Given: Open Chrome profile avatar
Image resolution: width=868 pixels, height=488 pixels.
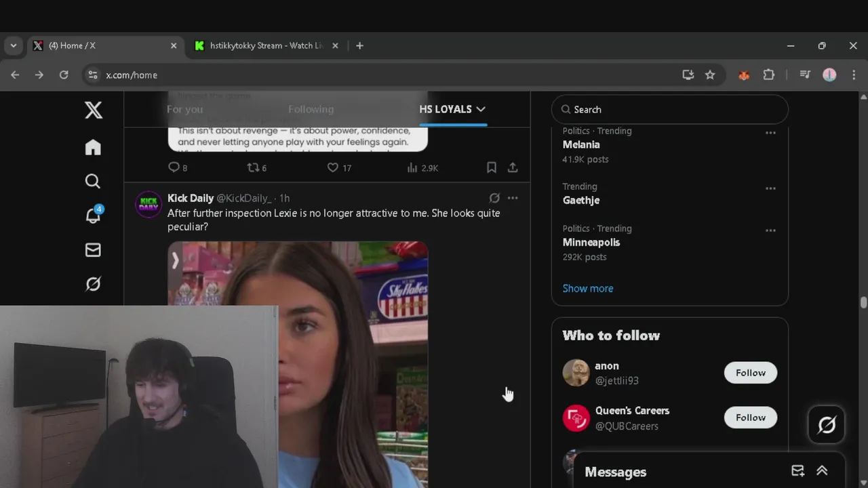Looking at the screenshot, I should click(x=829, y=75).
